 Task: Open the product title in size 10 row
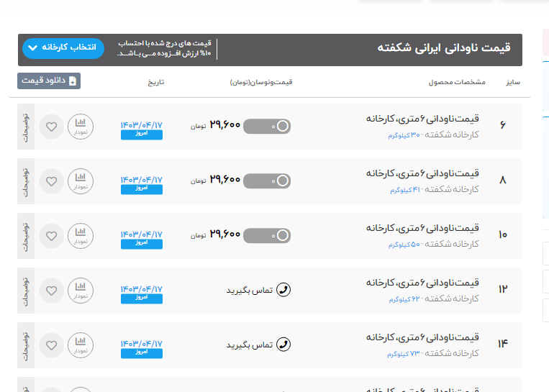[x=422, y=227]
